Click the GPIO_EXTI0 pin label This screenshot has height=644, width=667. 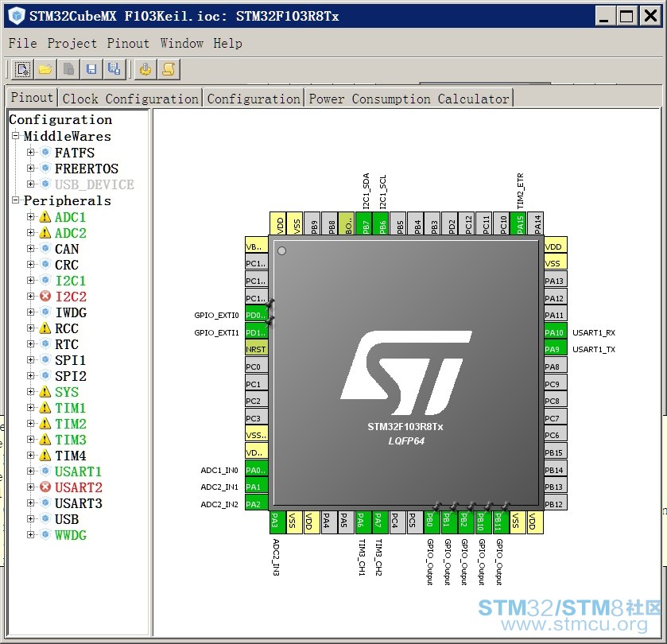pyautogui.click(x=216, y=315)
